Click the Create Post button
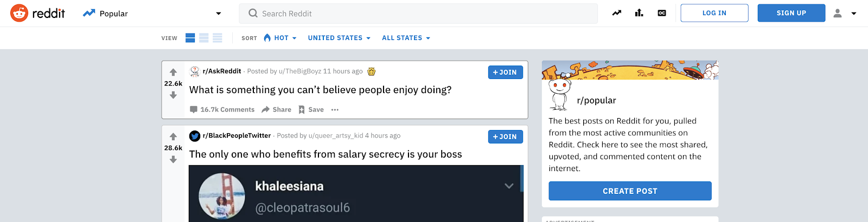Screen dimensions: 868x222 coord(630,191)
